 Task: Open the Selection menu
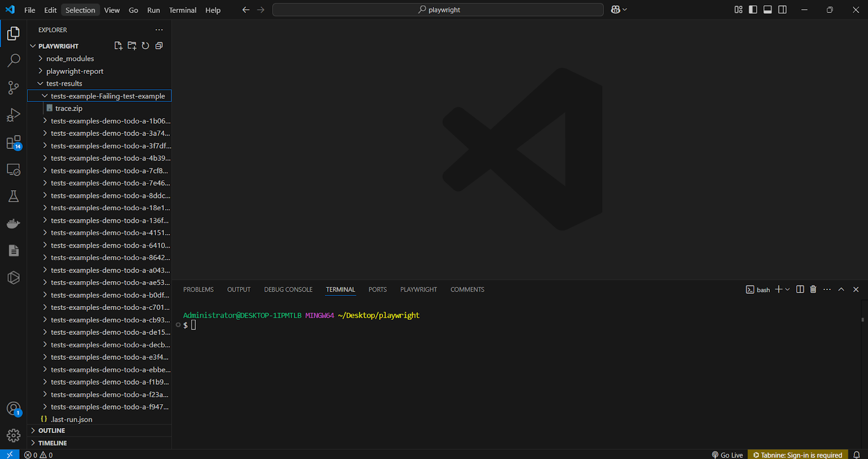pos(80,10)
